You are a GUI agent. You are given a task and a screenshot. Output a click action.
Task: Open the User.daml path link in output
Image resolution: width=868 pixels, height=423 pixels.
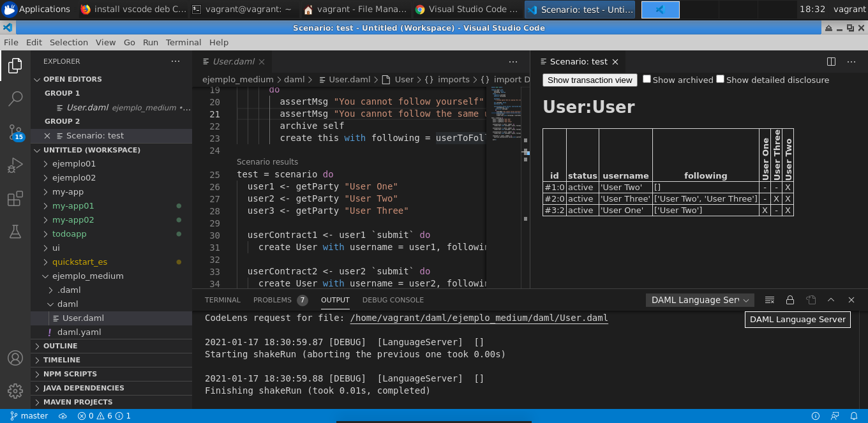(479, 318)
